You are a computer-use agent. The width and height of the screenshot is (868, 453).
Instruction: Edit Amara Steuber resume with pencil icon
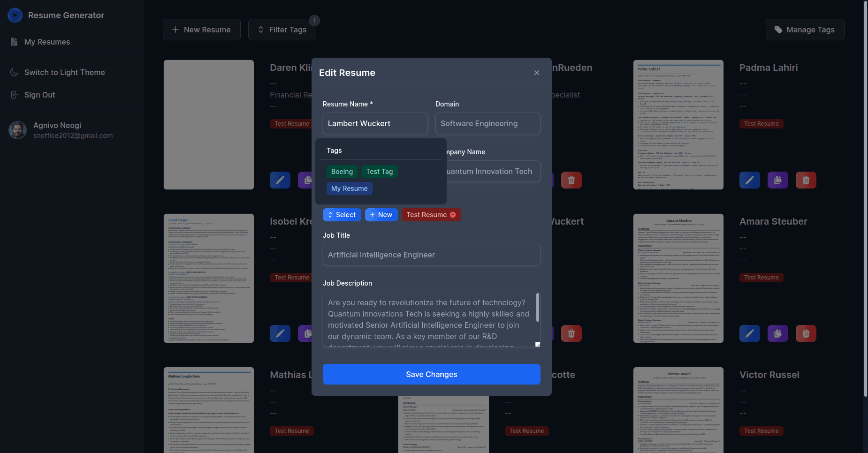point(750,333)
